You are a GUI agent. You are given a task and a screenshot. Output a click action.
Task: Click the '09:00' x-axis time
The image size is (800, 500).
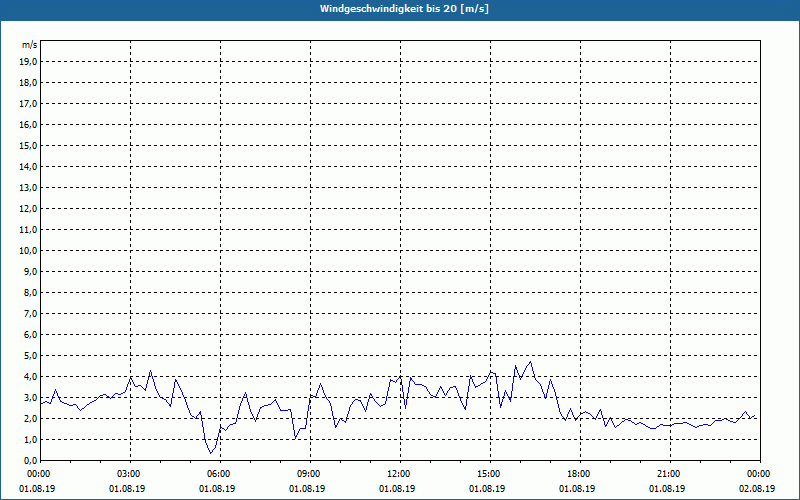click(x=310, y=474)
